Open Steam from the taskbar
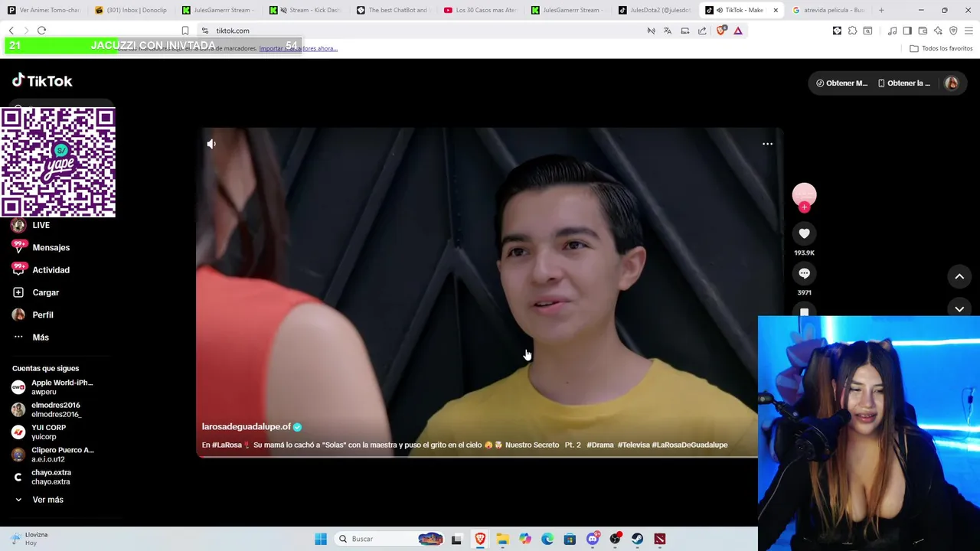This screenshot has width=980, height=551. [637, 539]
